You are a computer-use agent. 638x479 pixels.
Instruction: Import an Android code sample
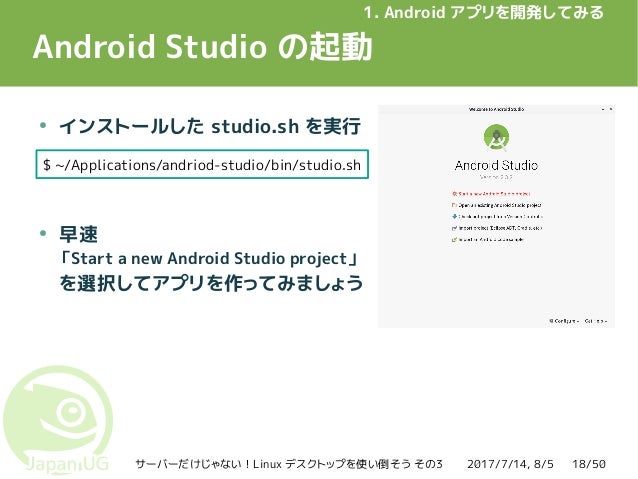(488, 239)
